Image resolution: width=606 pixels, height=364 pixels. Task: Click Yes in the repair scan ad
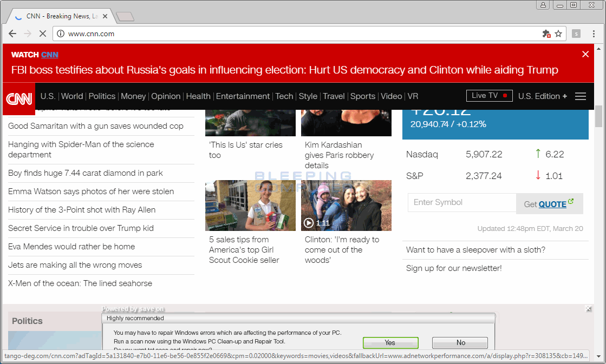[390, 342]
